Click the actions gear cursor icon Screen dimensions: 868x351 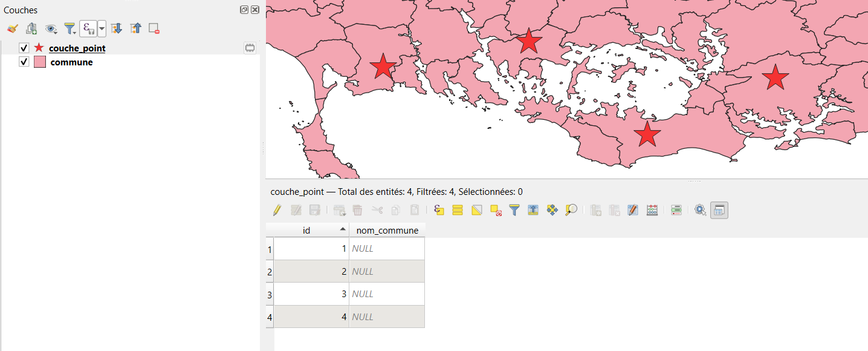pos(701,210)
